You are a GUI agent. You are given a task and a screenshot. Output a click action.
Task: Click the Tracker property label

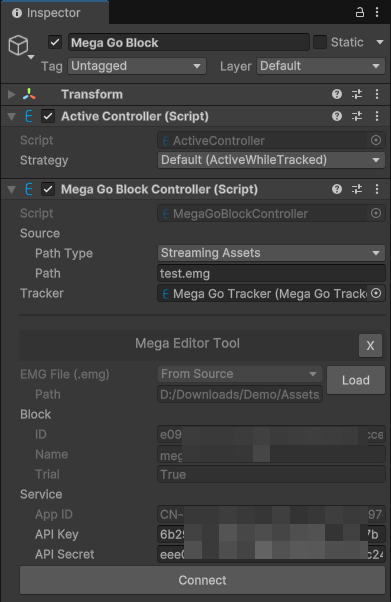(42, 293)
